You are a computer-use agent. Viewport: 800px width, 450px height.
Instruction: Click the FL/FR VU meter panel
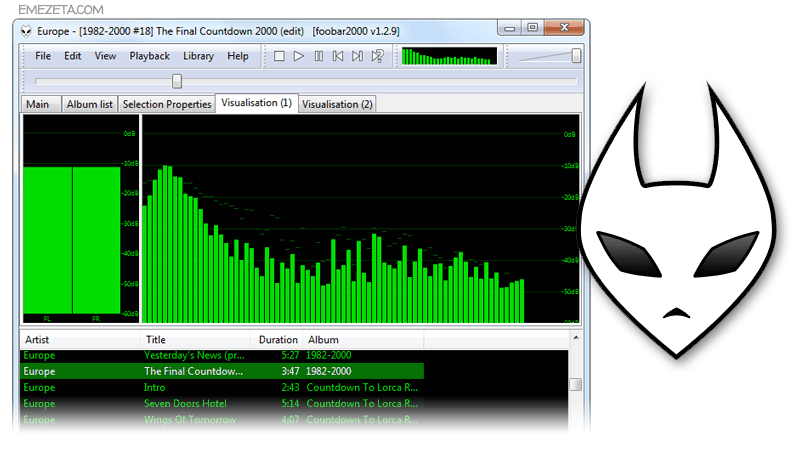tap(81, 219)
